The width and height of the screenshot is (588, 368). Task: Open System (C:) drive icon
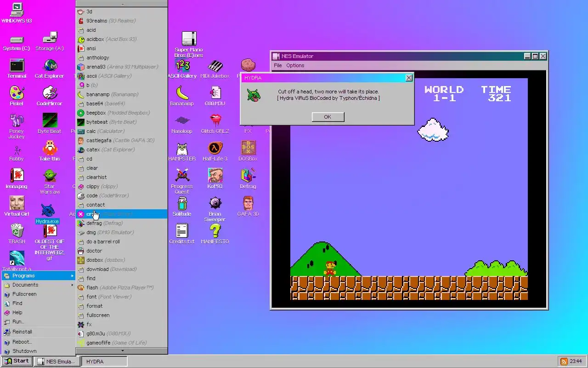(17, 43)
